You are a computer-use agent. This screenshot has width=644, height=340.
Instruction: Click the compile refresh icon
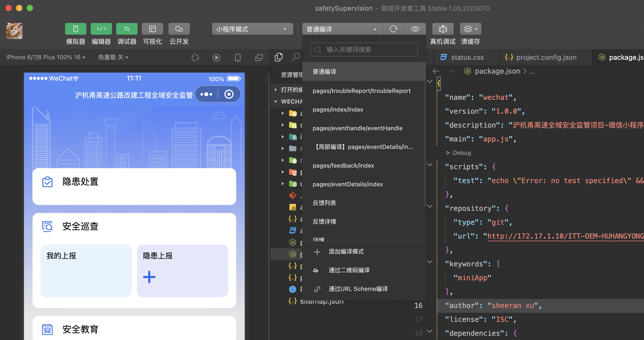[x=394, y=29]
